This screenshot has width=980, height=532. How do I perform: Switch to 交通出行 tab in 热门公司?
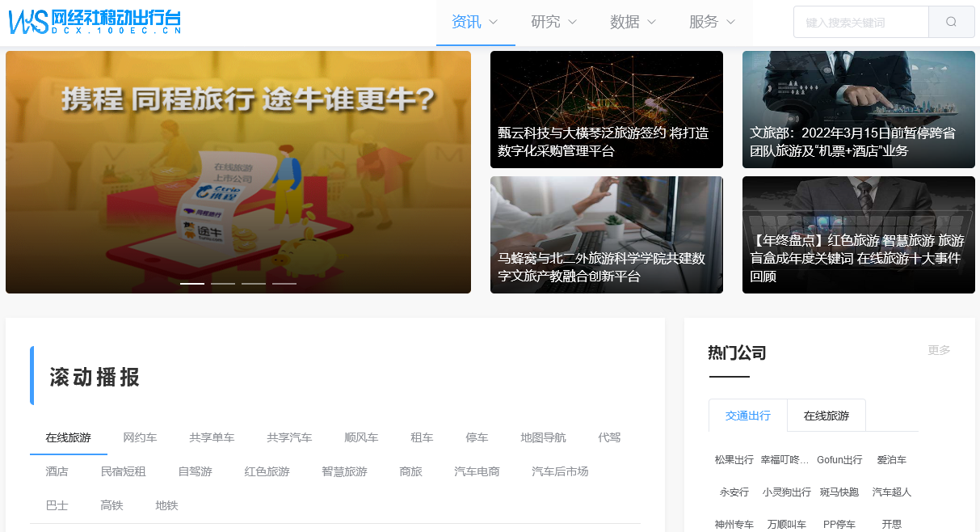click(748, 416)
